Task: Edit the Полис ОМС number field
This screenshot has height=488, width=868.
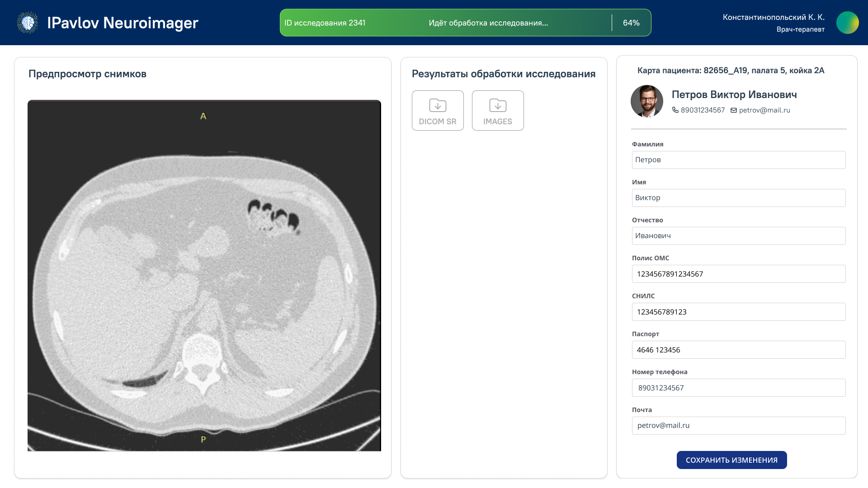Action: pos(739,274)
